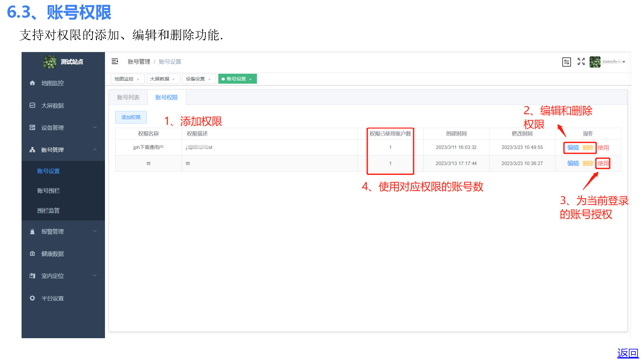The width and height of the screenshot is (644, 362).
Task: Click the 权限已使用账户数 column header
Action: coord(390,134)
